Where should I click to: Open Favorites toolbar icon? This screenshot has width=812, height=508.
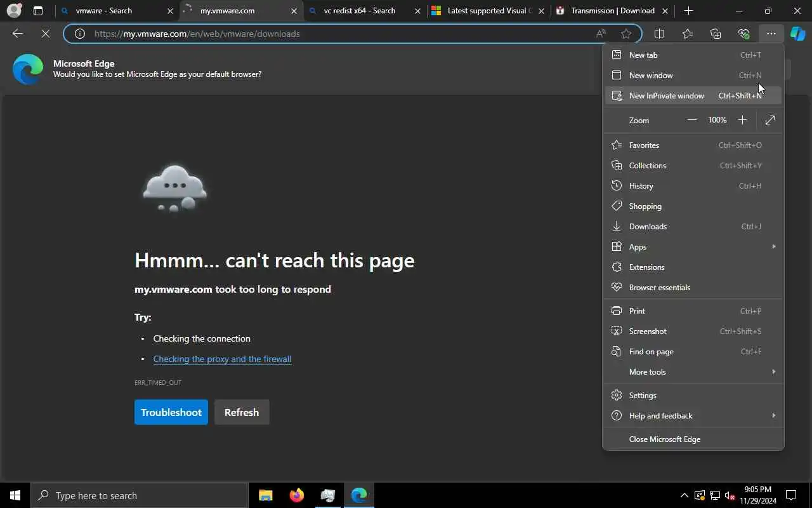click(688, 34)
